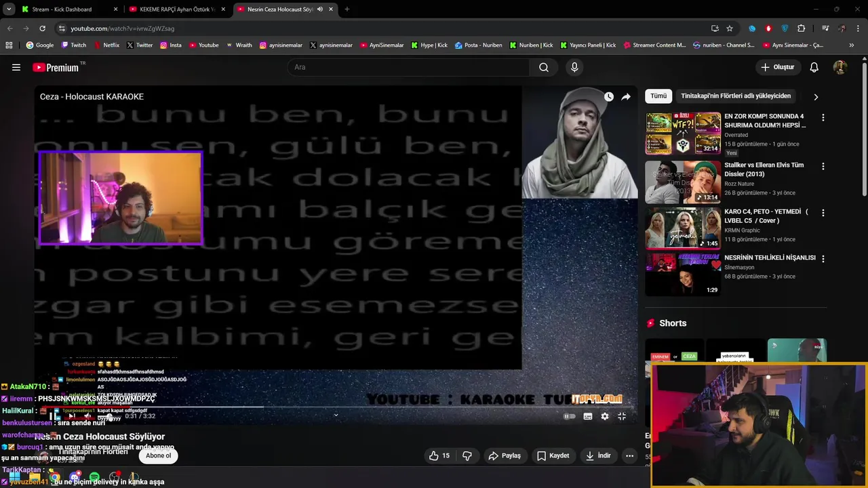
Task: Open the Twitch bookmark
Action: (x=74, y=45)
